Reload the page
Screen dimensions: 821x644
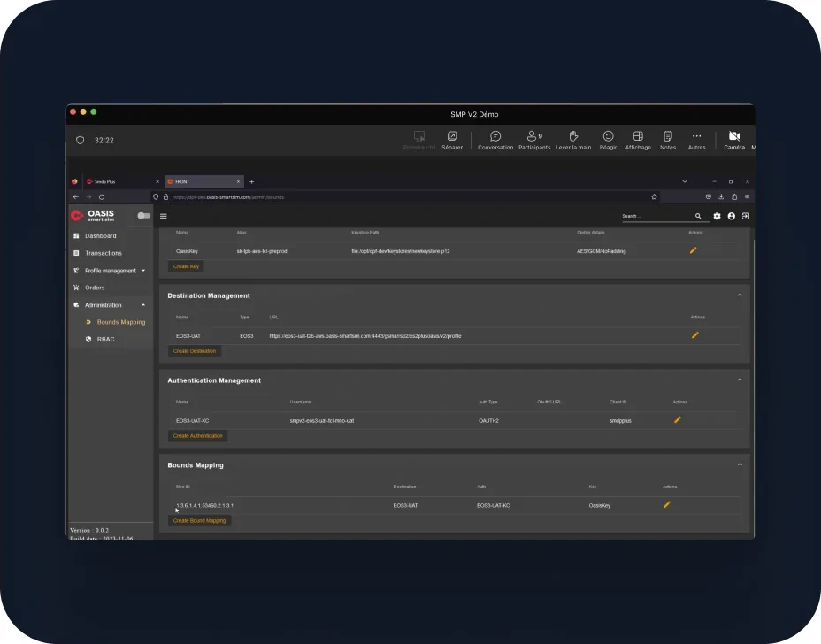tap(102, 197)
